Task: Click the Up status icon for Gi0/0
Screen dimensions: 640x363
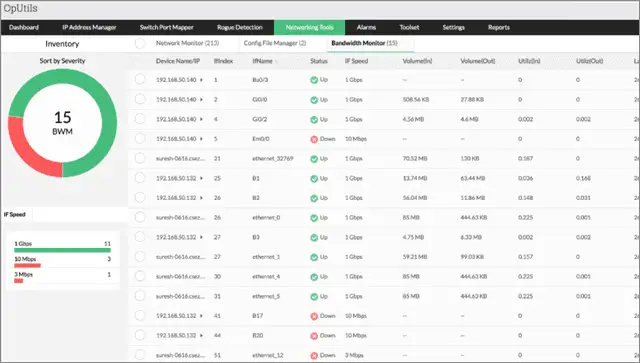Action: click(314, 100)
